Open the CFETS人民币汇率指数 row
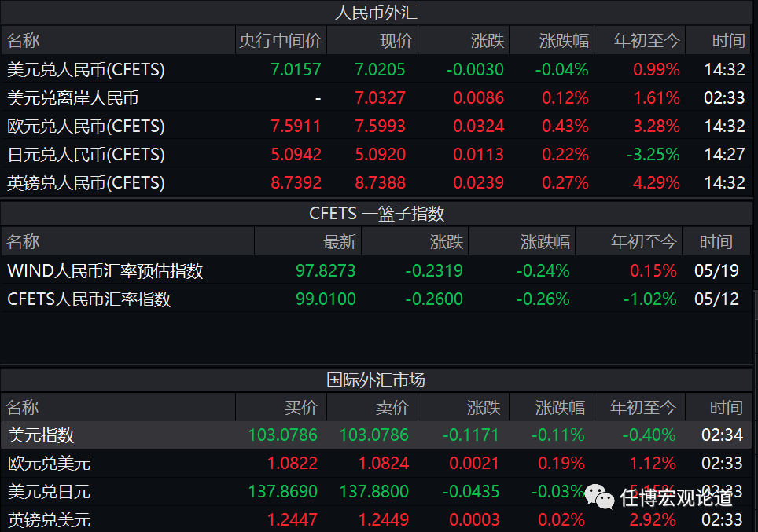The height and width of the screenshot is (532, 758). click(x=89, y=299)
